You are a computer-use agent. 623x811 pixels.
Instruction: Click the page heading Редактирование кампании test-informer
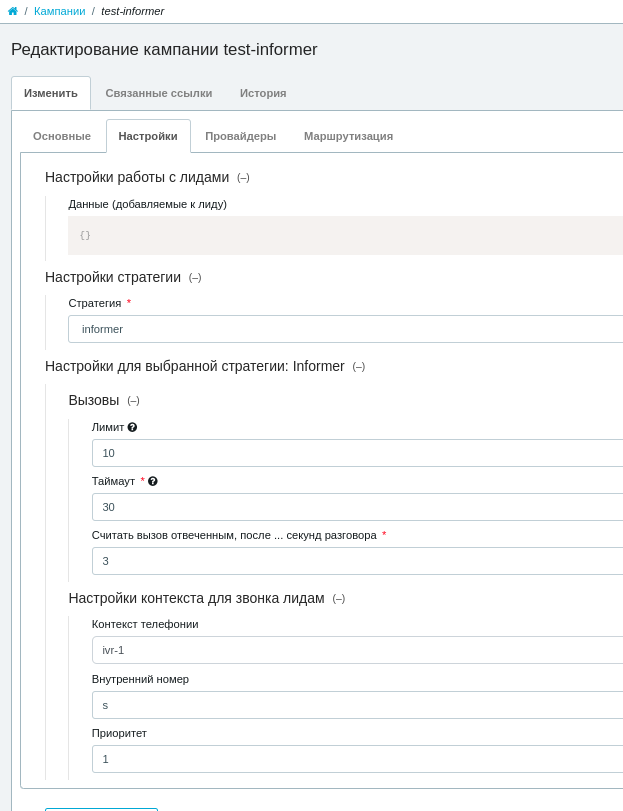[x=164, y=50]
